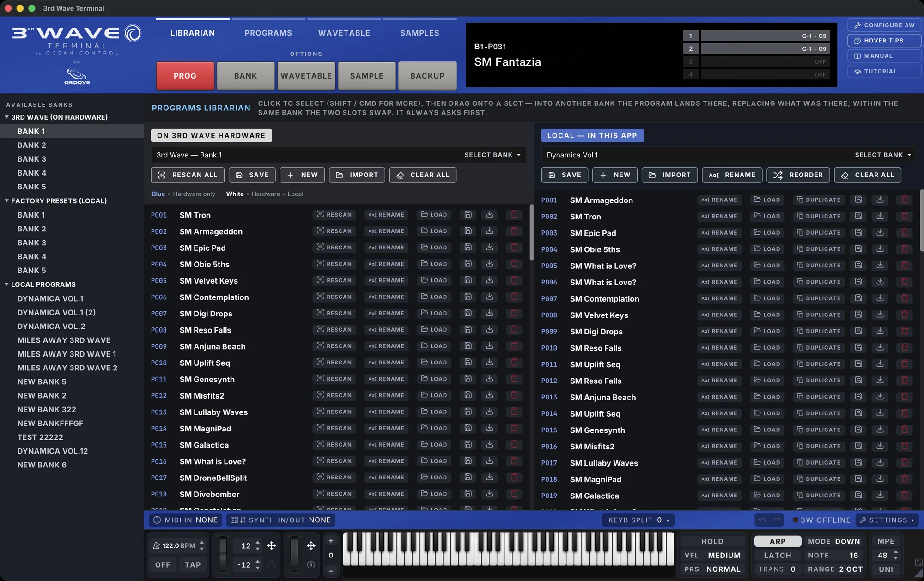Click the trash icon for local P003 SM Epic Pad
This screenshot has height=581, width=924.
905,232
